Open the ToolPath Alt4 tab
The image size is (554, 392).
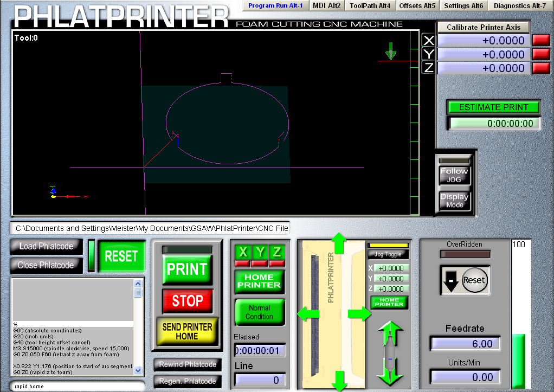click(370, 5)
